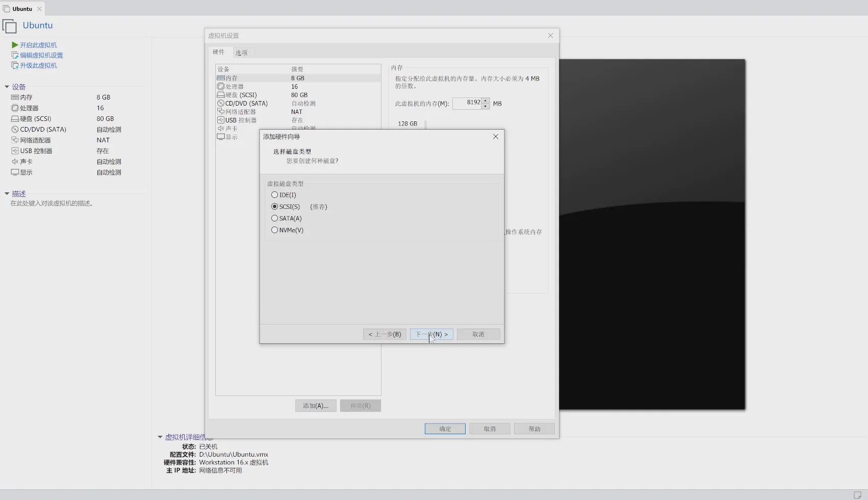Click the CD/DVD (SATA) icon in sidebar
Viewport: 868px width, 500px height.
pyautogui.click(x=15, y=130)
